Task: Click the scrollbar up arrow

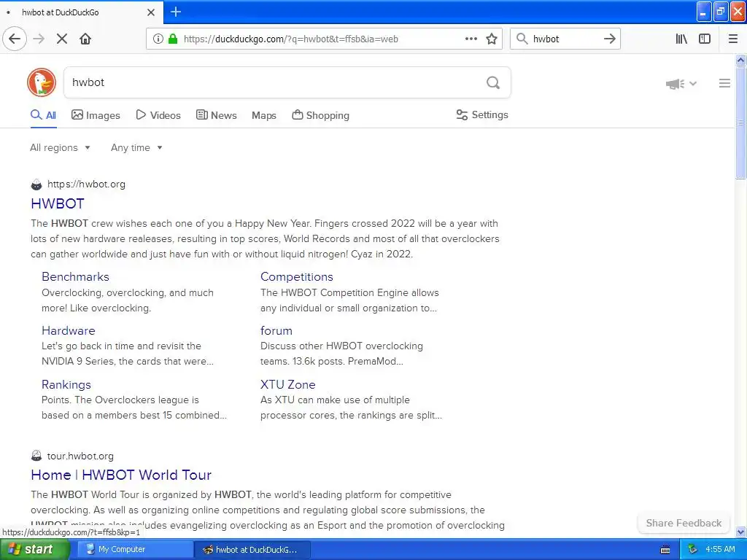Action: 740,60
